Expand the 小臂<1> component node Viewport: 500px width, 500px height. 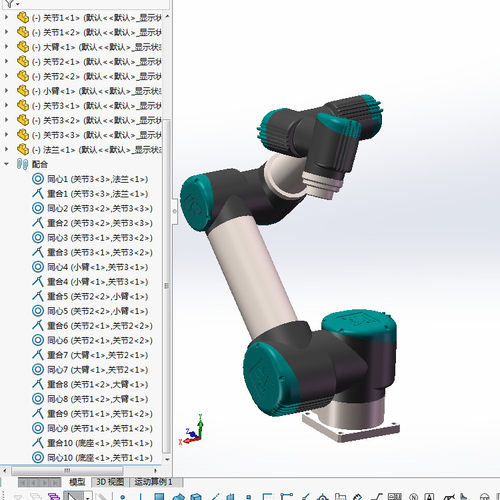tap(6, 91)
